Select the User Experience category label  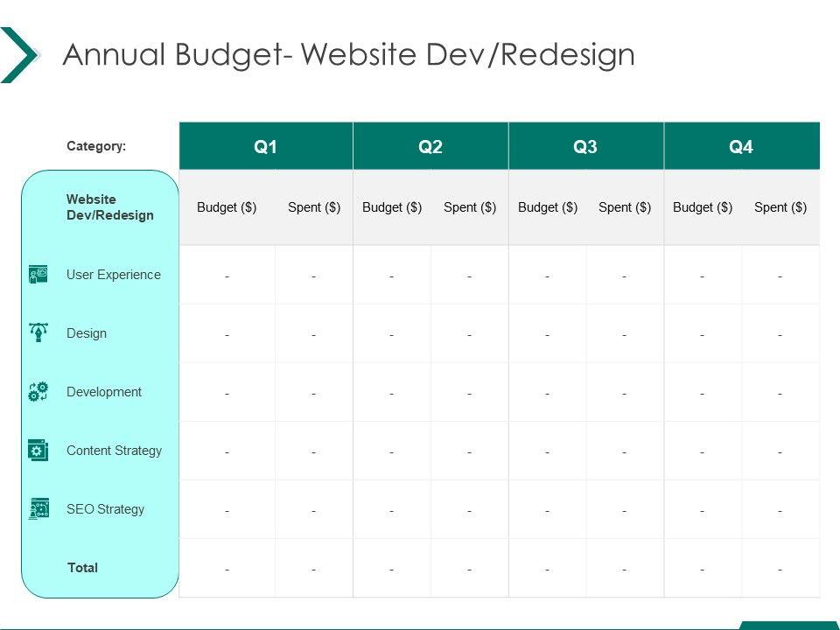click(114, 275)
